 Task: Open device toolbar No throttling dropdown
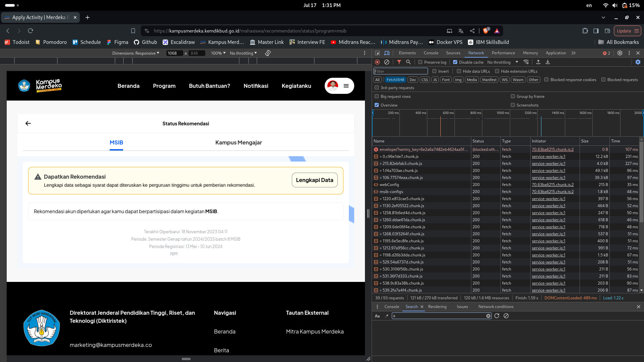pos(244,53)
